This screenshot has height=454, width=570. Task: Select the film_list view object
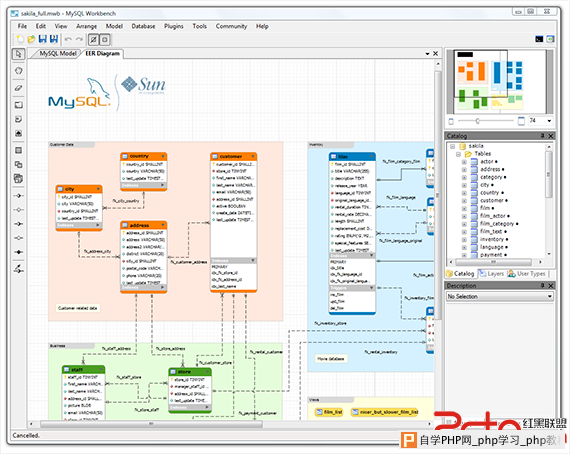pos(329,412)
